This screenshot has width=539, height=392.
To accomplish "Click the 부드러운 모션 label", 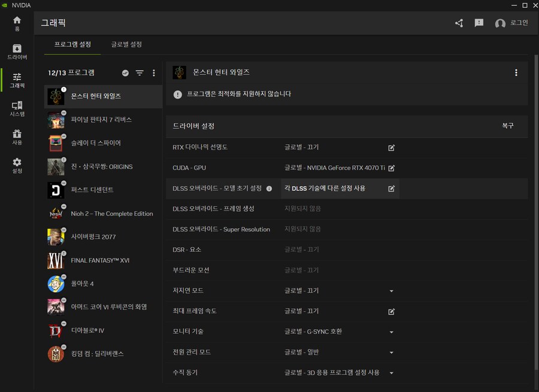I will click(191, 270).
